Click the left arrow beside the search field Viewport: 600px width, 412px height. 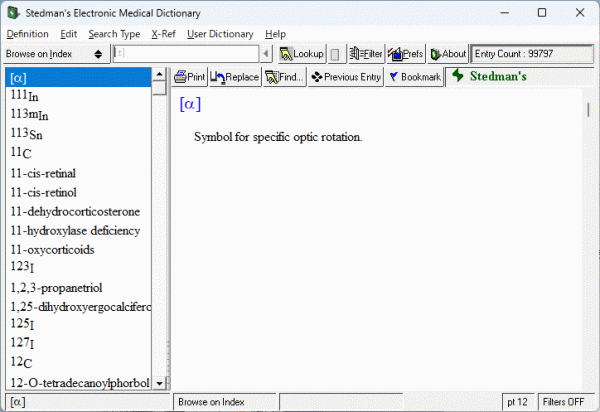coord(266,54)
